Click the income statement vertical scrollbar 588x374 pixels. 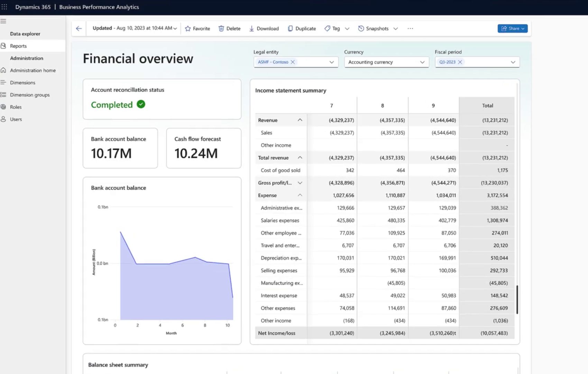(517, 300)
